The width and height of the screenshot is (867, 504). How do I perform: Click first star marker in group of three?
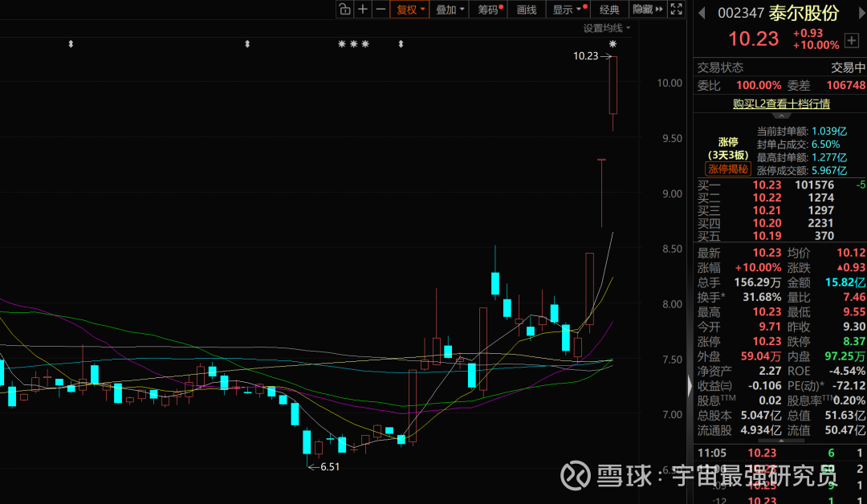click(342, 43)
